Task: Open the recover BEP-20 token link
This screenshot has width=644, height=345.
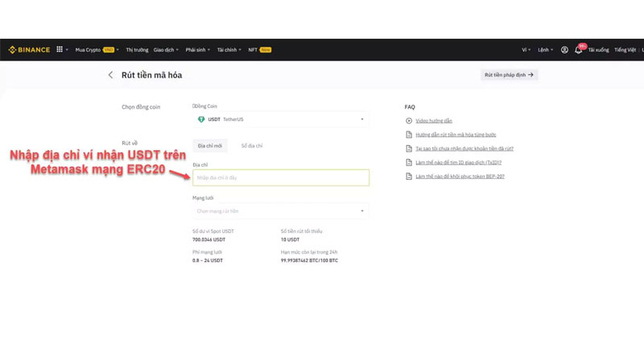Action: [460, 177]
